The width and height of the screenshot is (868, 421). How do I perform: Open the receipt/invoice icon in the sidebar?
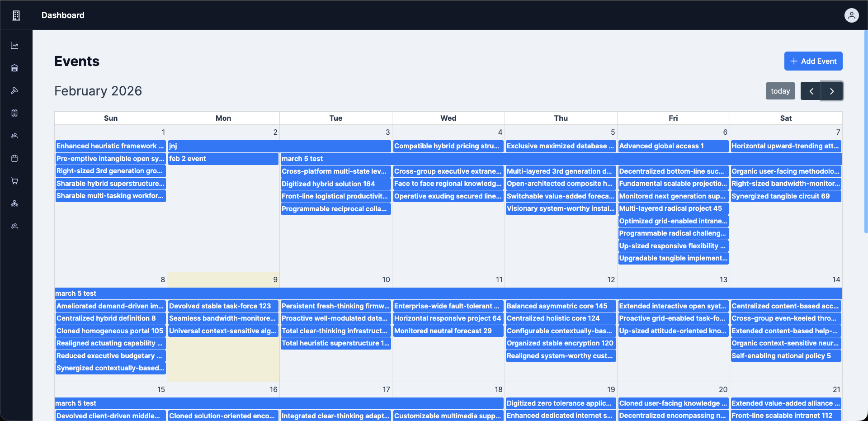click(14, 113)
